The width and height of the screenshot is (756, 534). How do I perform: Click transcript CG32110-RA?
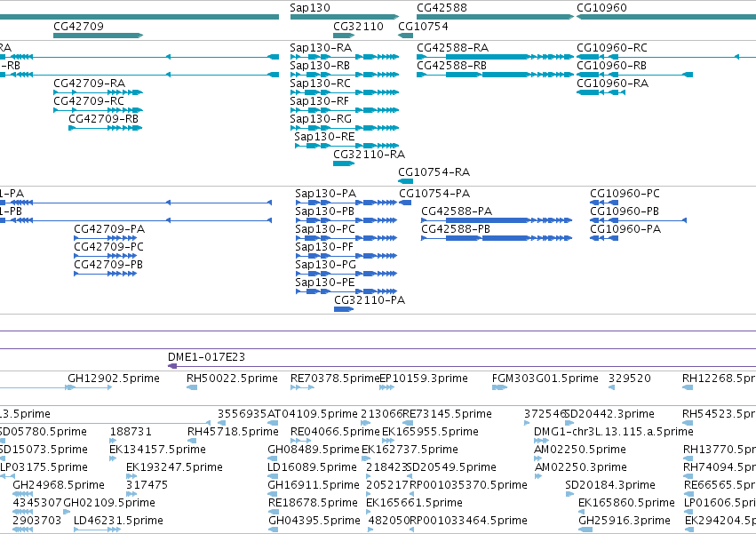[370, 155]
